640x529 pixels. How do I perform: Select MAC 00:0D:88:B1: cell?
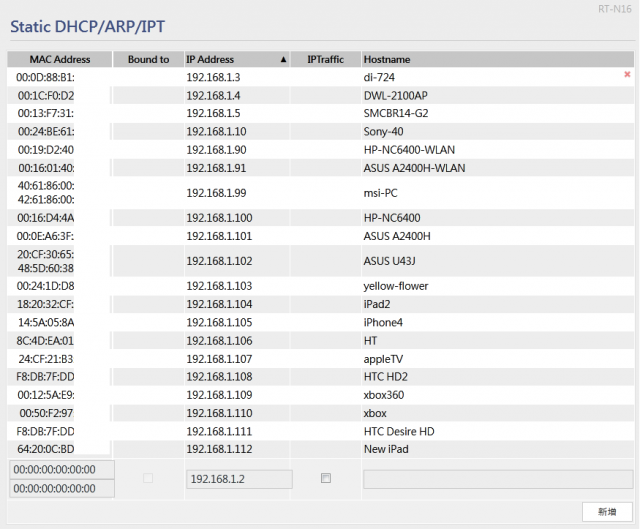(x=45, y=77)
